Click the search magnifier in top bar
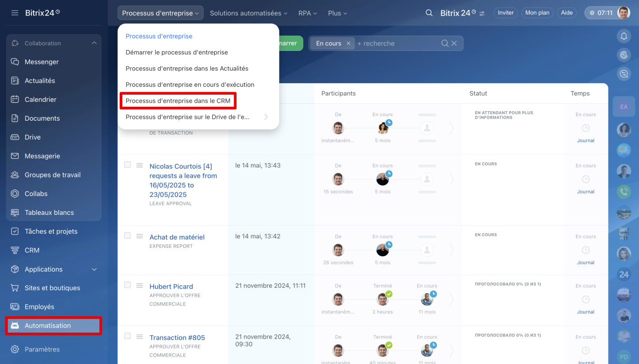 (429, 13)
